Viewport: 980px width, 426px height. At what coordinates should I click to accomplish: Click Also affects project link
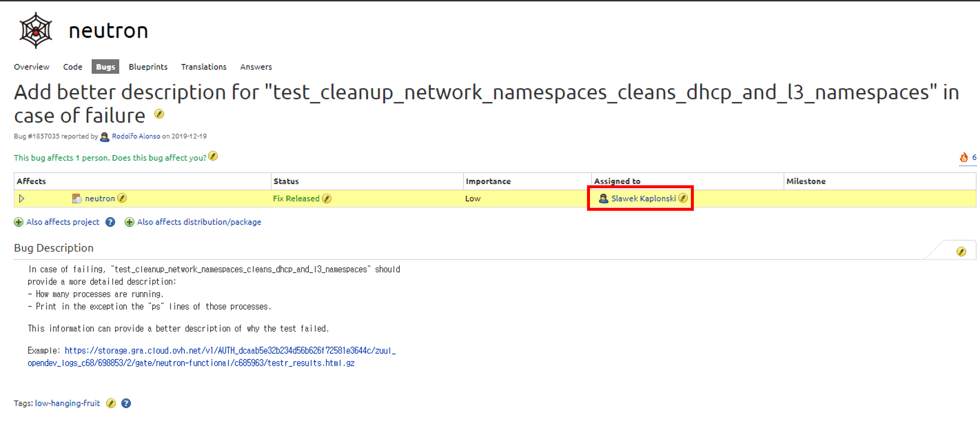pyautogui.click(x=63, y=222)
